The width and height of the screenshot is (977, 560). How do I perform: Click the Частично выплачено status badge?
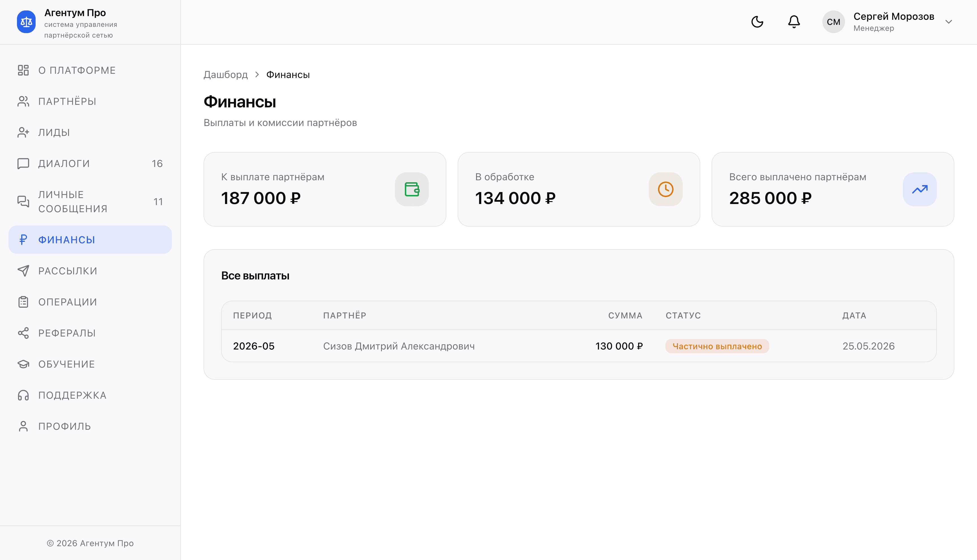(717, 346)
